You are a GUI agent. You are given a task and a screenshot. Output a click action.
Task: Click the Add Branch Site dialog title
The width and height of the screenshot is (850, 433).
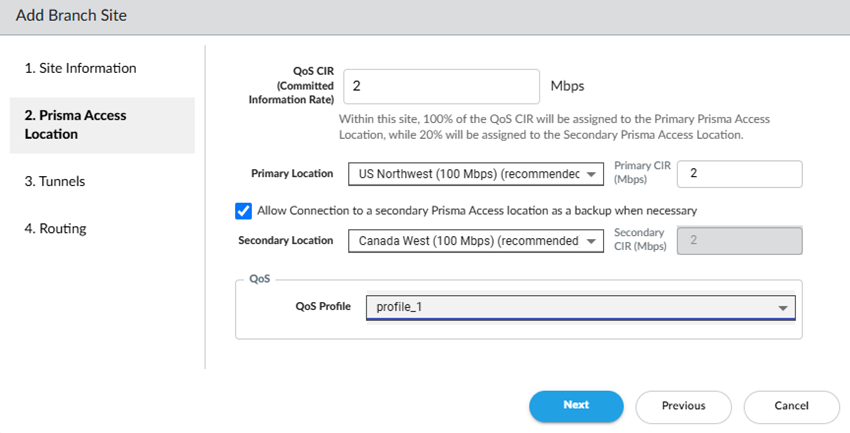(71, 15)
